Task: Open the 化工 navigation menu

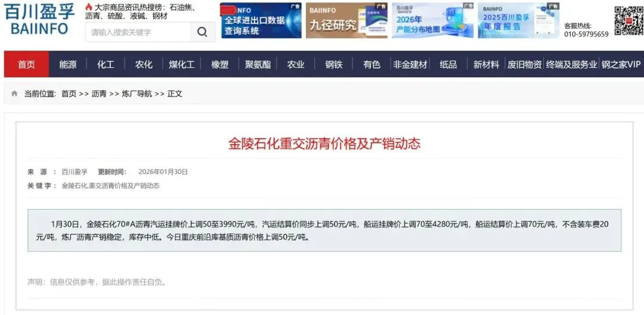Action: tap(106, 64)
